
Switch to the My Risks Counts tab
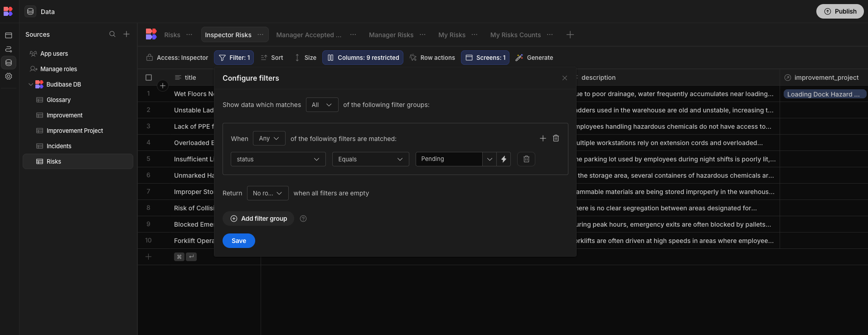(x=515, y=35)
